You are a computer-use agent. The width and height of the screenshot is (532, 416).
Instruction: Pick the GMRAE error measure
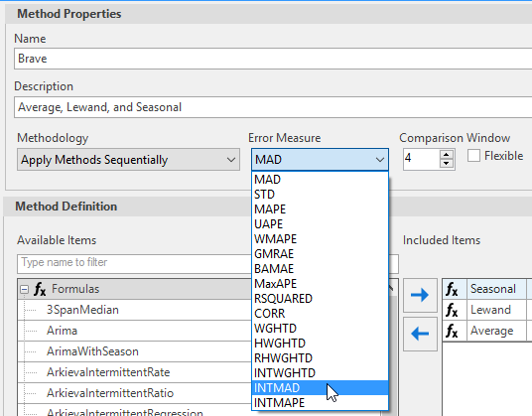[x=320, y=254]
